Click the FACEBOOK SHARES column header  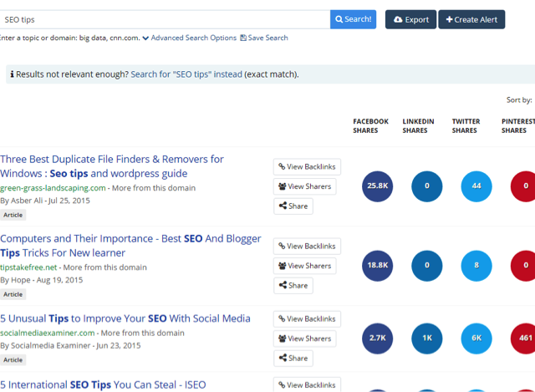pyautogui.click(x=370, y=126)
